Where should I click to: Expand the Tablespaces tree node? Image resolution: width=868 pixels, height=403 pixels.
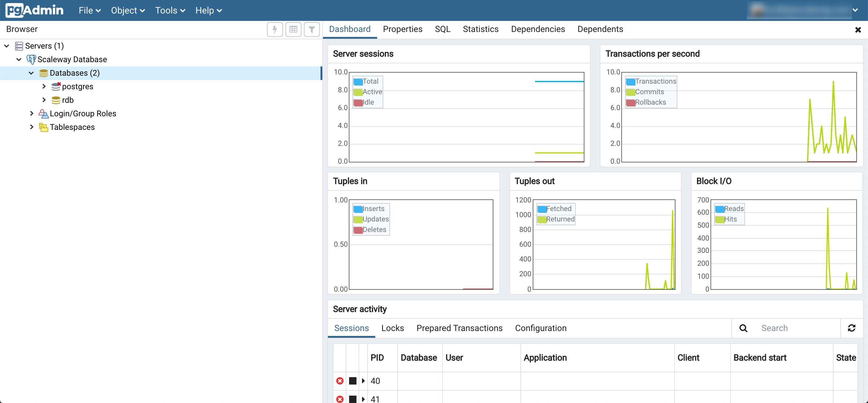[31, 127]
